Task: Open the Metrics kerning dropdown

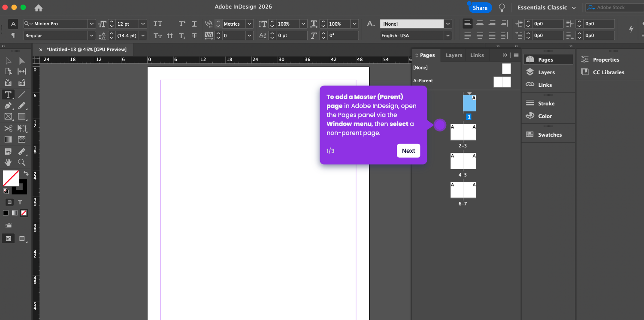Action: pyautogui.click(x=249, y=24)
